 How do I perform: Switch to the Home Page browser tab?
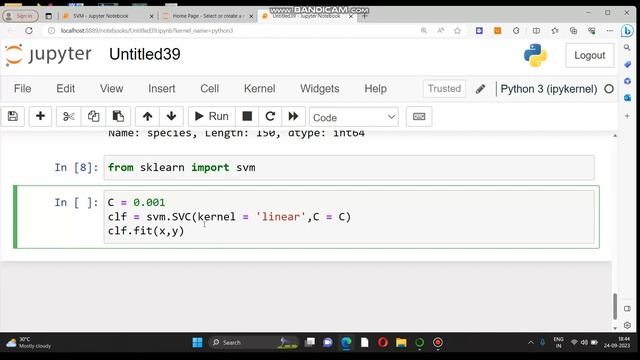(x=207, y=16)
